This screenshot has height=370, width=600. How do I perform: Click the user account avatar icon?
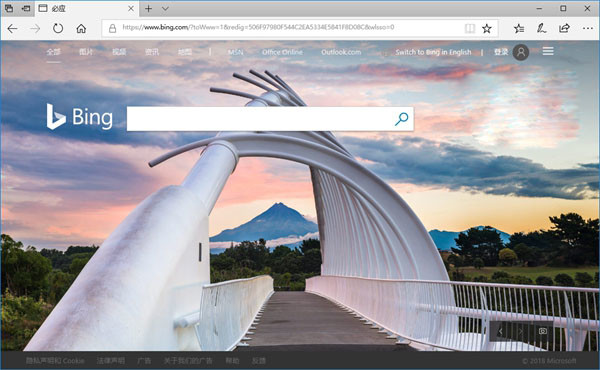[521, 52]
